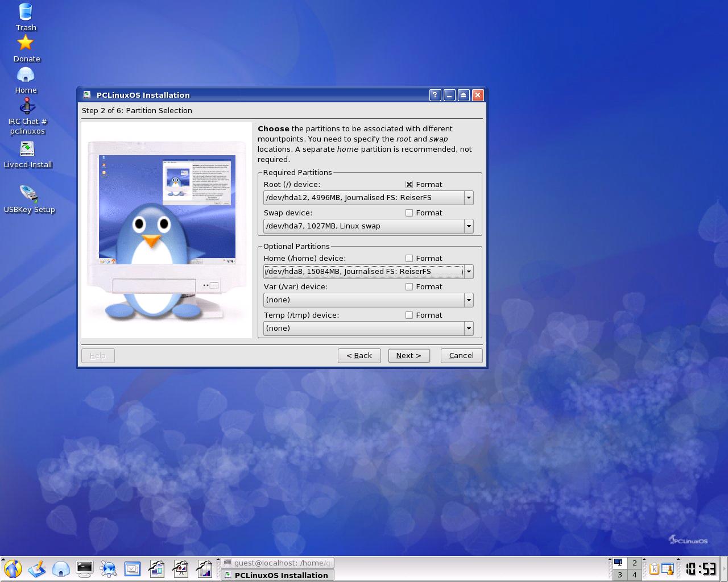Click Next to continue installation
Screen dimensions: 728x582
(x=409, y=356)
